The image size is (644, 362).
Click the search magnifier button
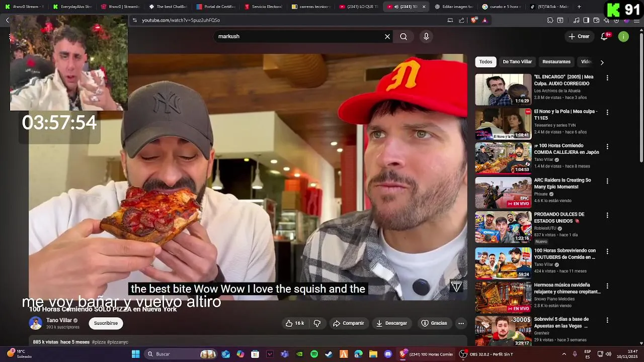point(404,37)
